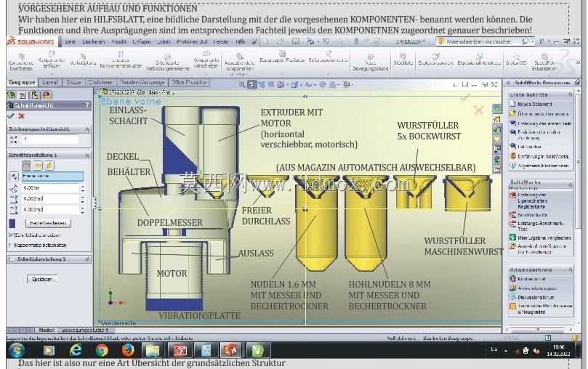This screenshot has width=588, height=369.
Task: Click the Ebene vorne reference plane field
Action: pyautogui.click(x=52, y=176)
